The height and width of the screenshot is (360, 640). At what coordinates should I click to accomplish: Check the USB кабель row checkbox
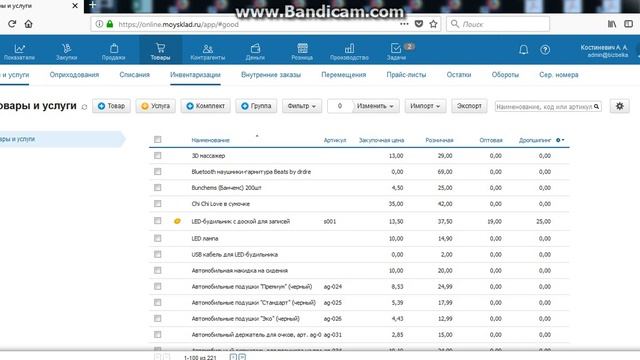point(158,254)
